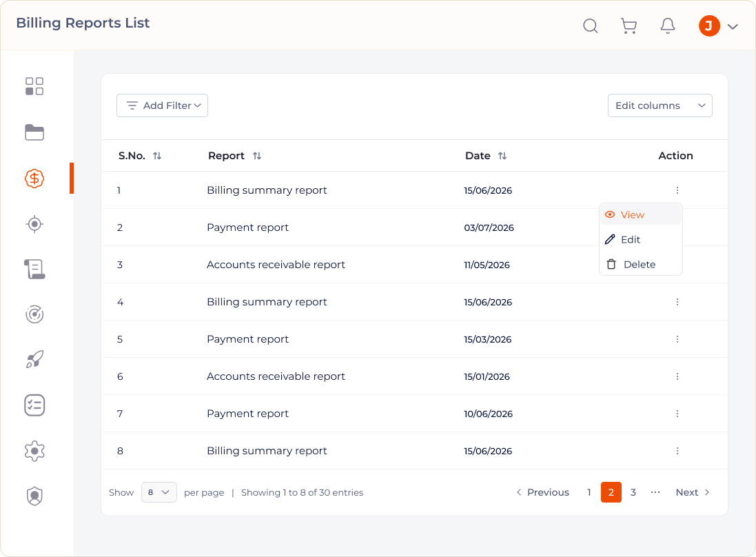The image size is (756, 557).
Task: Click date 15/01/2026
Action: [x=487, y=376]
